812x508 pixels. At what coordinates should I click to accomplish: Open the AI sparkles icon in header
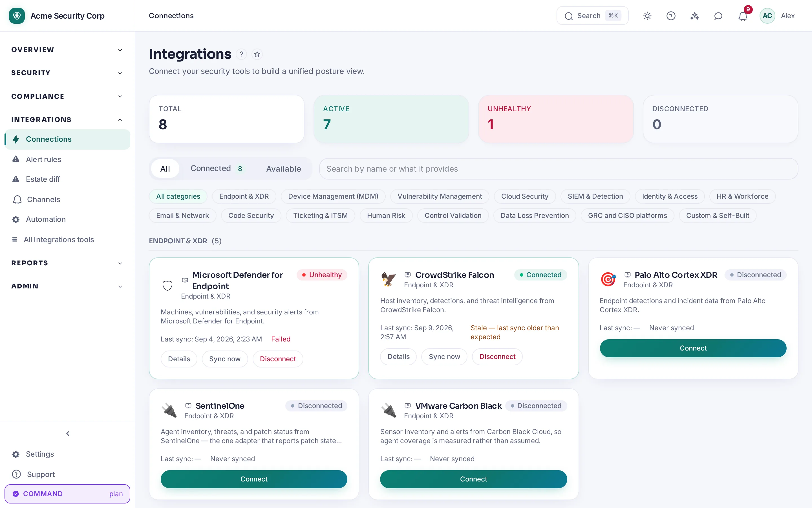pyautogui.click(x=694, y=16)
